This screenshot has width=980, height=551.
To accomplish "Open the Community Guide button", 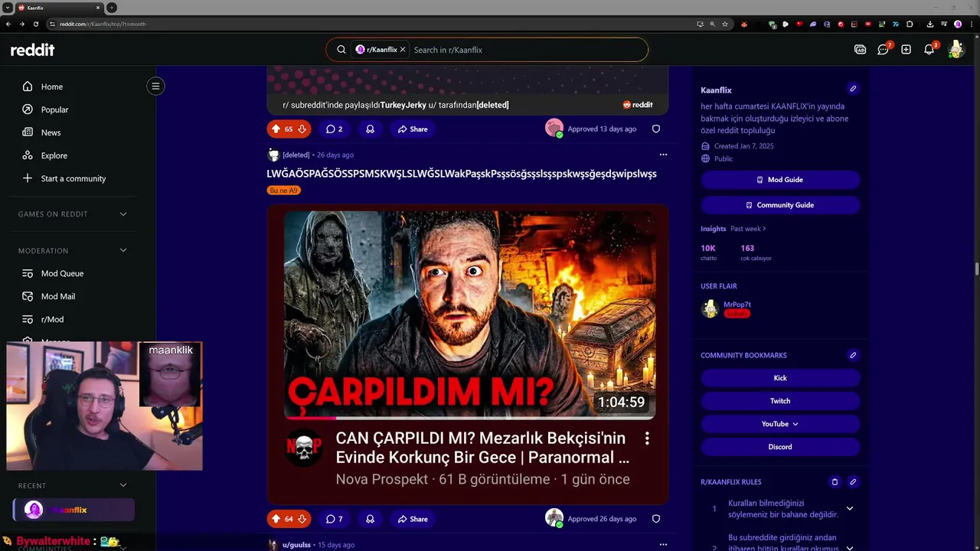I will point(780,205).
